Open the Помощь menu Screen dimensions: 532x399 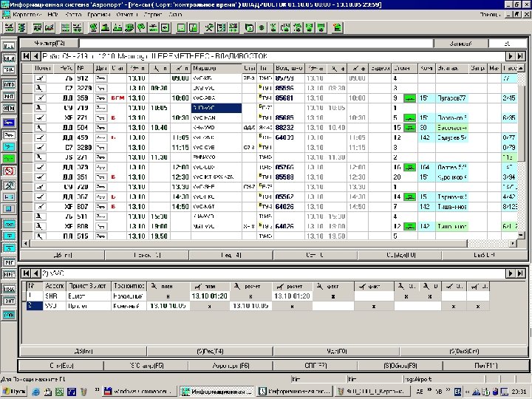[x=490, y=15]
